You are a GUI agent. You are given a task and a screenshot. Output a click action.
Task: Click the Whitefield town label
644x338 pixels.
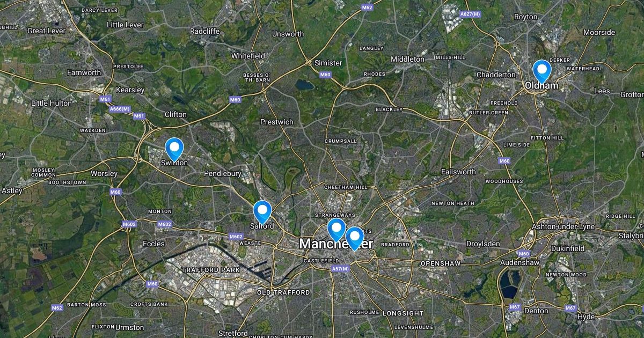coord(248,55)
